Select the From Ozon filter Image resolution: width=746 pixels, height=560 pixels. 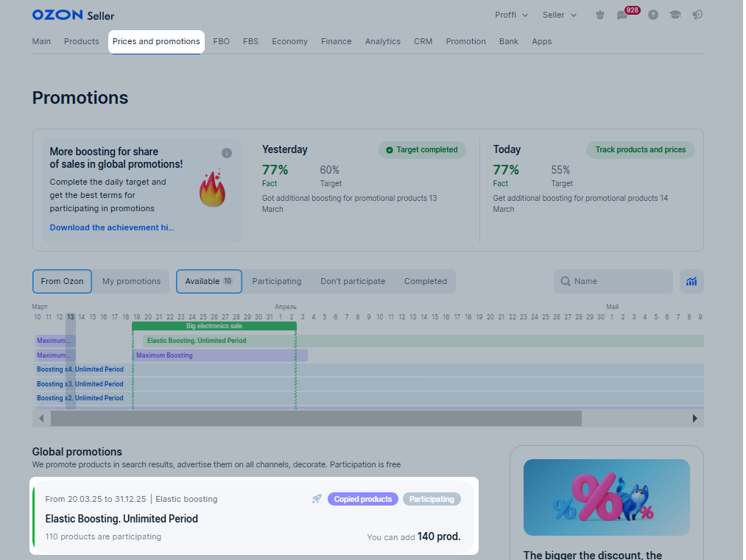(62, 281)
